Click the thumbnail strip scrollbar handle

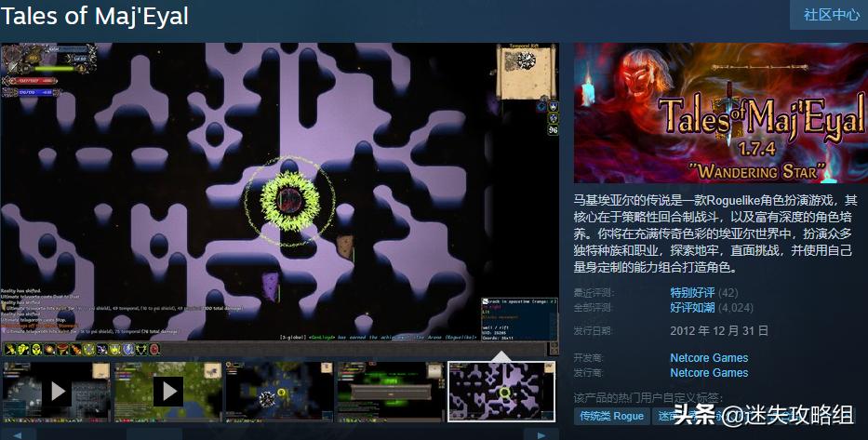click(x=154, y=434)
